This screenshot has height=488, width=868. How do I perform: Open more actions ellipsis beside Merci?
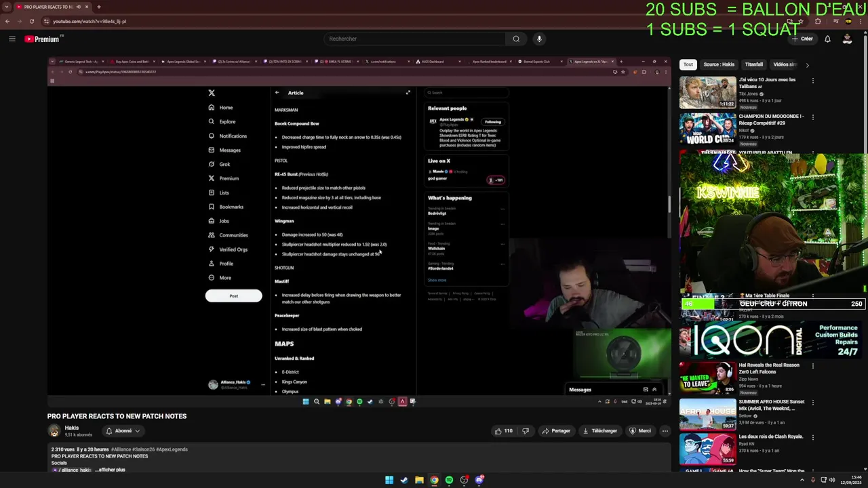coord(665,431)
